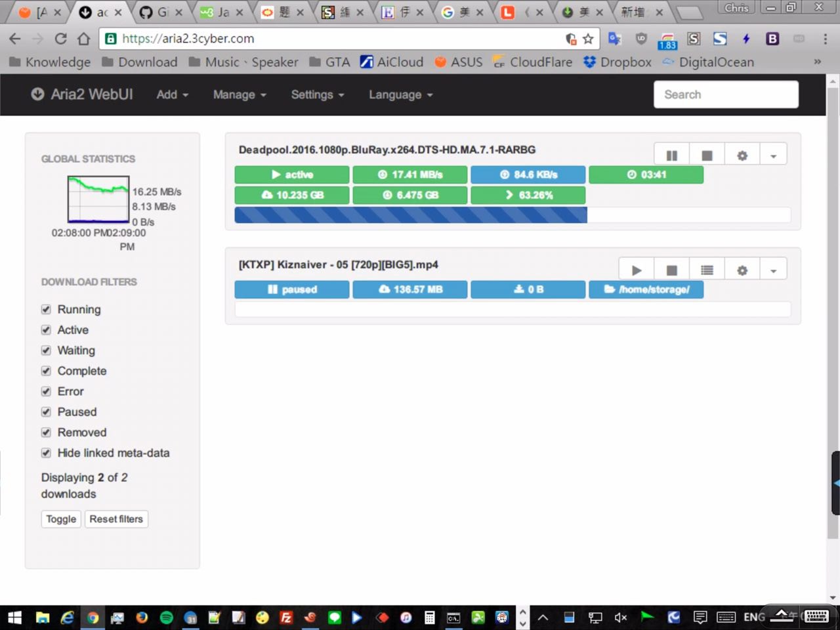Open the Chrome three-dot menu

coord(825,39)
